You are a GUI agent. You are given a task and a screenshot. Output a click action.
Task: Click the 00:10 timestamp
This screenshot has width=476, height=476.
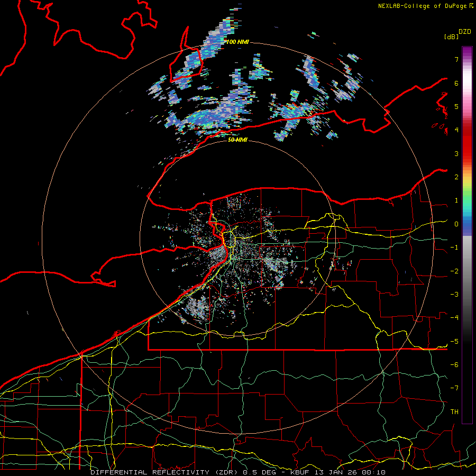373,472
